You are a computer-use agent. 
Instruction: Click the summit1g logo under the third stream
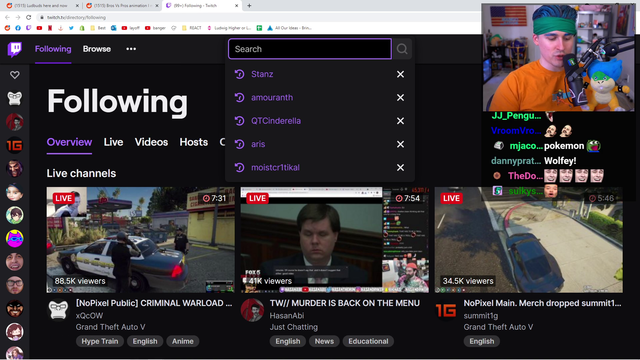click(x=446, y=311)
